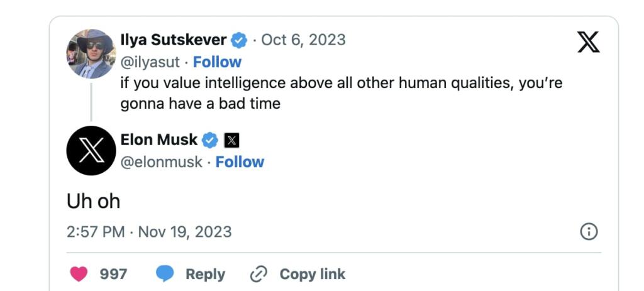This screenshot has height=291, width=644.
Task: Click the X affiliation badge beside Elon Musk
Action: (x=231, y=140)
